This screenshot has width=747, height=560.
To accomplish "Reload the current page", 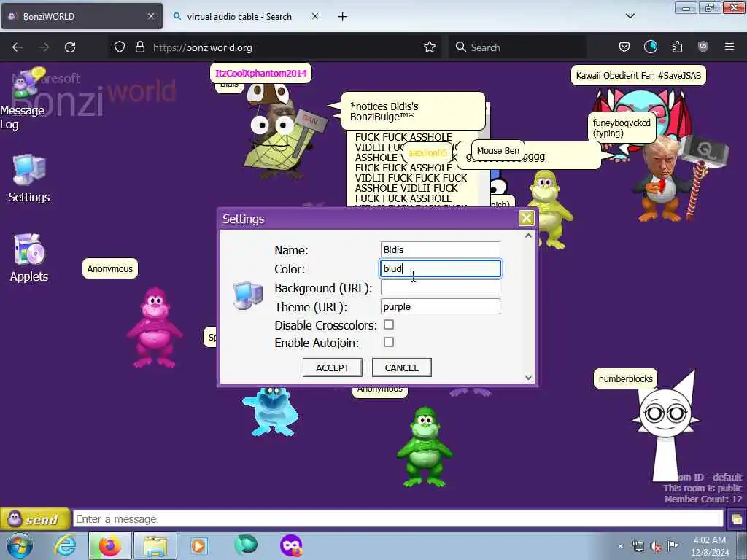I will point(70,47).
